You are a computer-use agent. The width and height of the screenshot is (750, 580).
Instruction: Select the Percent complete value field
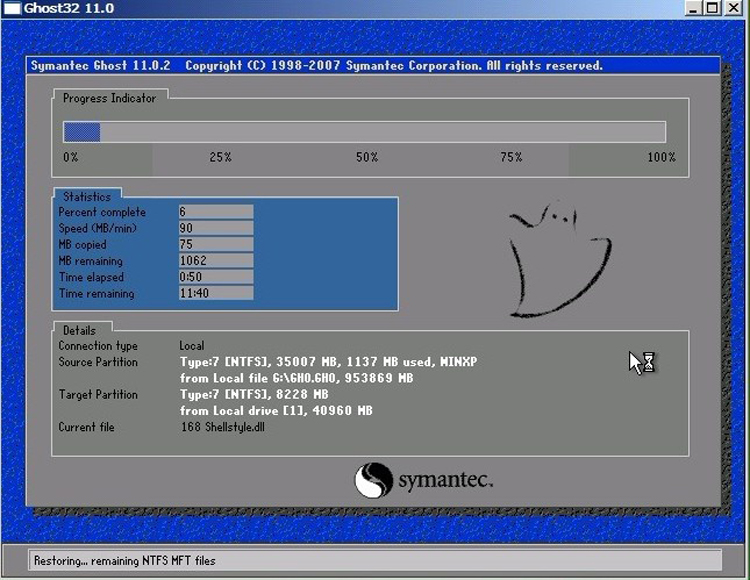[x=214, y=212]
